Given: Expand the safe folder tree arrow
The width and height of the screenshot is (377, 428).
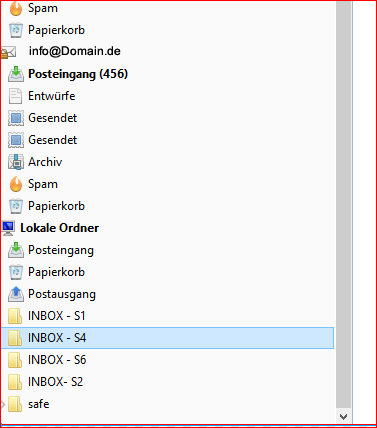Looking at the screenshot, I should point(3,405).
